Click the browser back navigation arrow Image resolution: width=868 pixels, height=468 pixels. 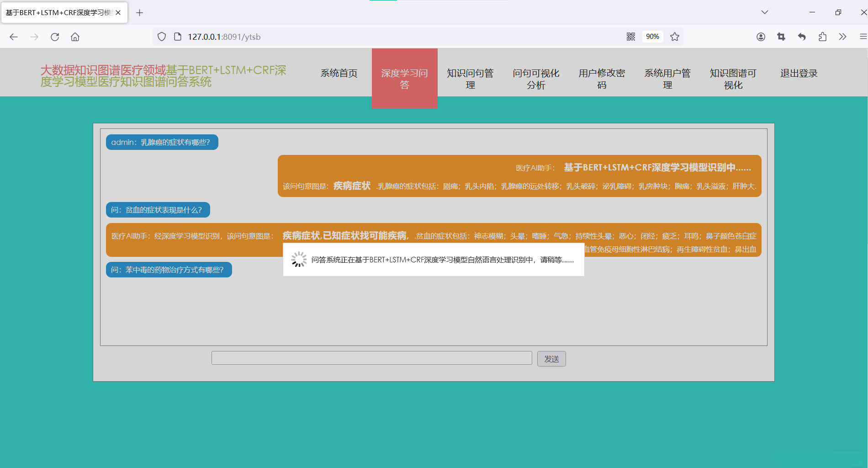click(14, 37)
